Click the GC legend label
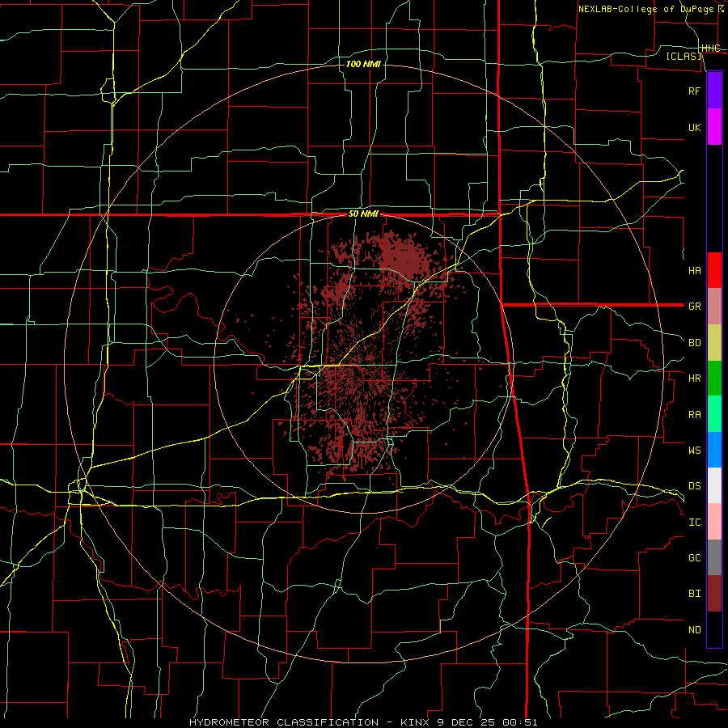This screenshot has height=728, width=728. click(x=695, y=558)
